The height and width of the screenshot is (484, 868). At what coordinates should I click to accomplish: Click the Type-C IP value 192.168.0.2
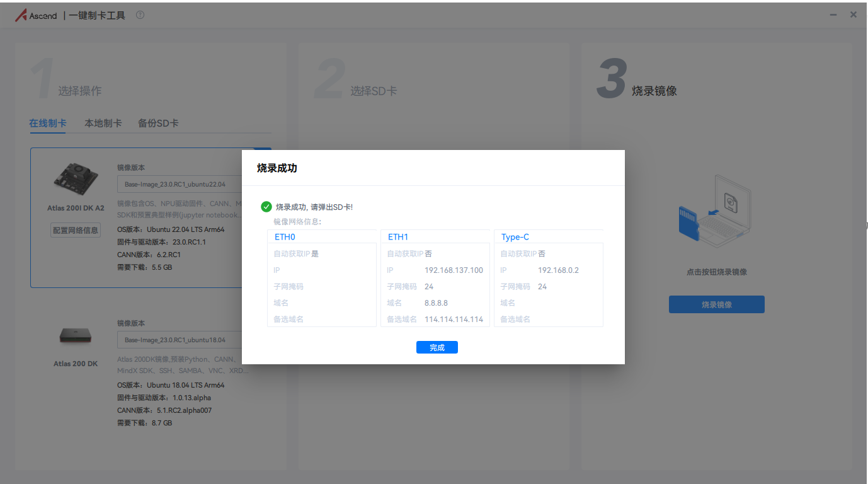pyautogui.click(x=558, y=270)
